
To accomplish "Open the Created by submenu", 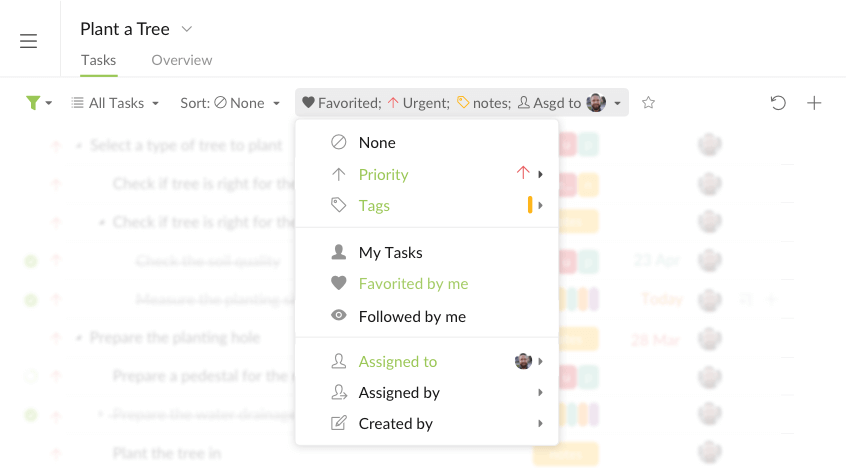I will tap(395, 424).
